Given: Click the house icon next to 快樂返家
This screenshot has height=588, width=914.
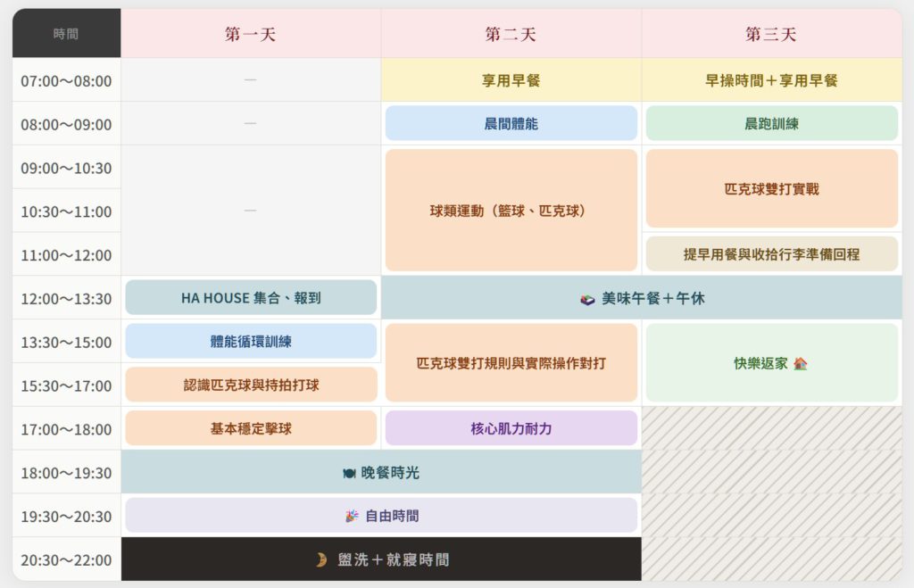Looking at the screenshot, I should (800, 364).
